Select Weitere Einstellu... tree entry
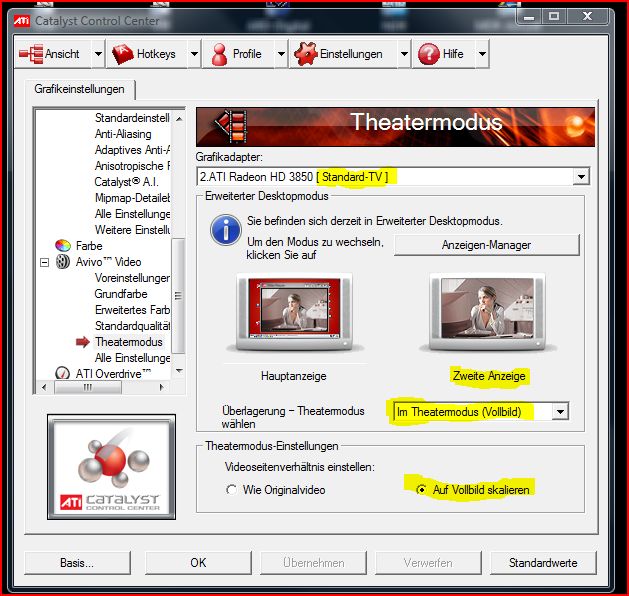The width and height of the screenshot is (629, 596). pyautogui.click(x=132, y=230)
